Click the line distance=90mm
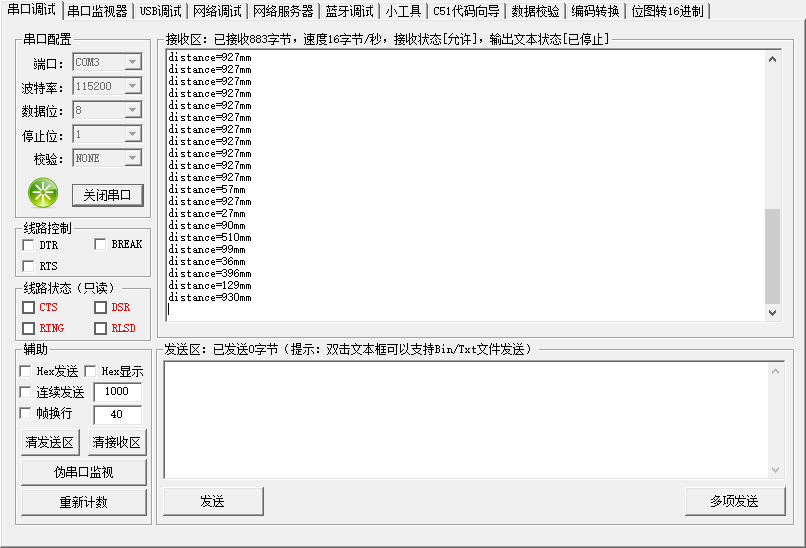The height and width of the screenshot is (548, 806). click(207, 226)
